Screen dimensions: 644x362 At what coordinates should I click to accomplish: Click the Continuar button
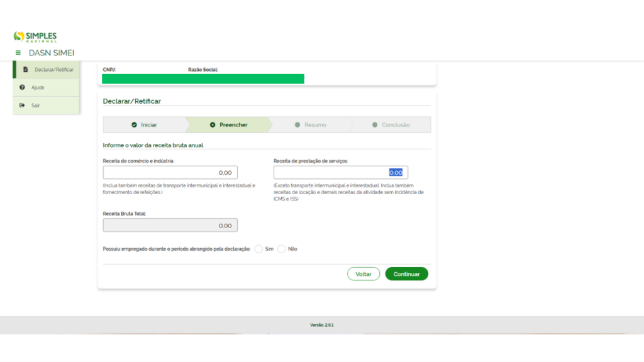(406, 274)
